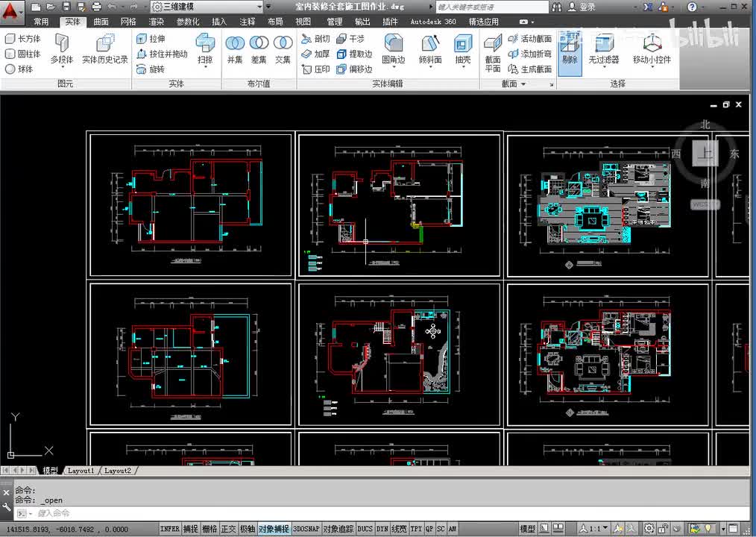The width and height of the screenshot is (756, 537).
Task: Click the WCS label under ViewCube
Action: (x=705, y=204)
